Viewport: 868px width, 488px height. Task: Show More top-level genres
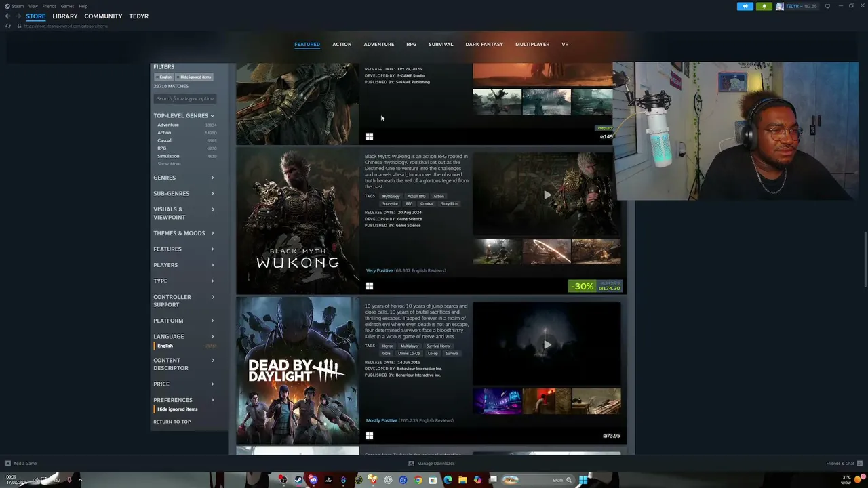coord(170,164)
